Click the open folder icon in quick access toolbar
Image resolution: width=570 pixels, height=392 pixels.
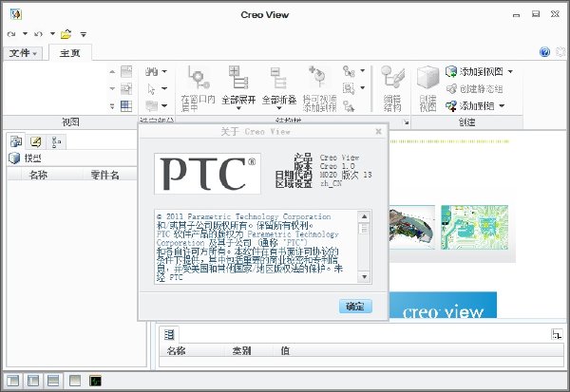(66, 34)
